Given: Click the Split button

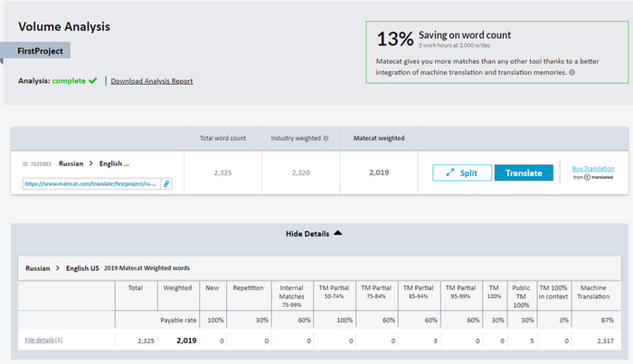Looking at the screenshot, I should [460, 173].
